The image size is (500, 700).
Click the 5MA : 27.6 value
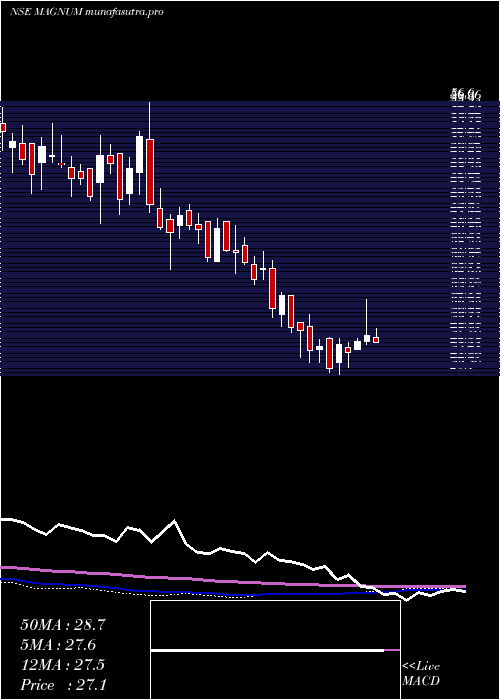[58, 645]
